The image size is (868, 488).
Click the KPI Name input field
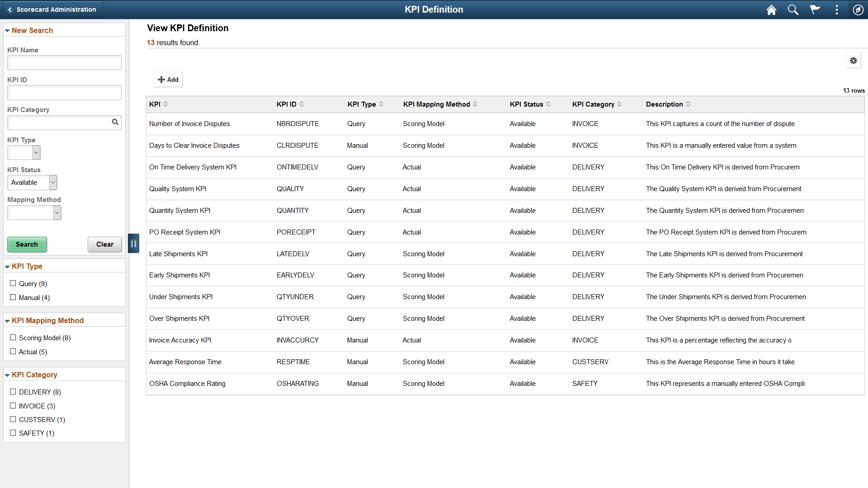[64, 62]
